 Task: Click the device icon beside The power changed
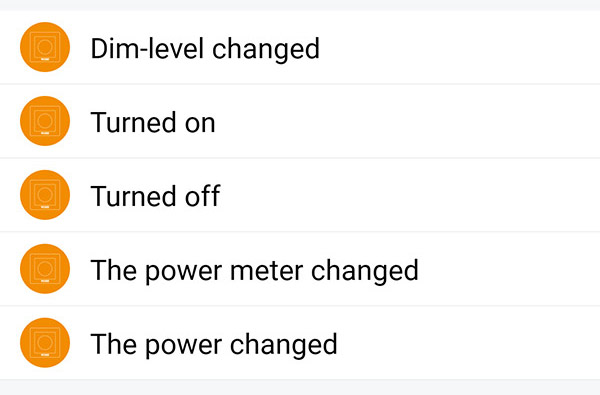45,343
